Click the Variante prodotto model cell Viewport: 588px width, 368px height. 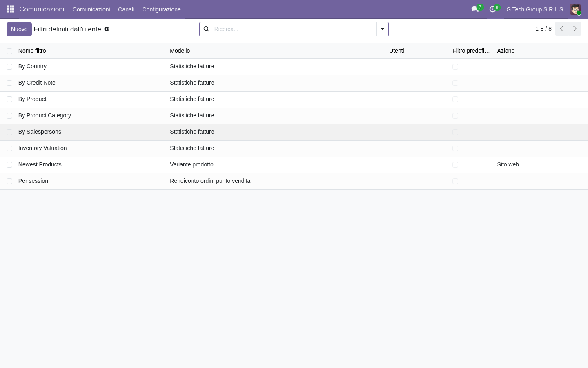click(x=192, y=164)
